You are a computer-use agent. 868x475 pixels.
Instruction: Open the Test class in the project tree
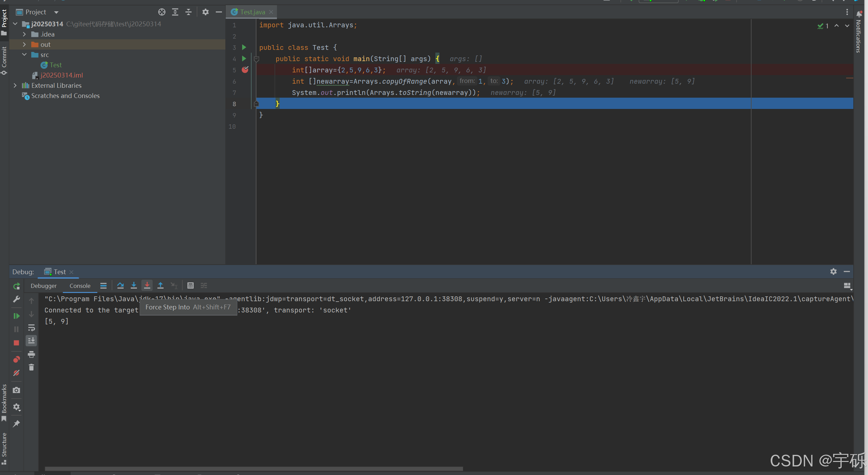(55, 65)
